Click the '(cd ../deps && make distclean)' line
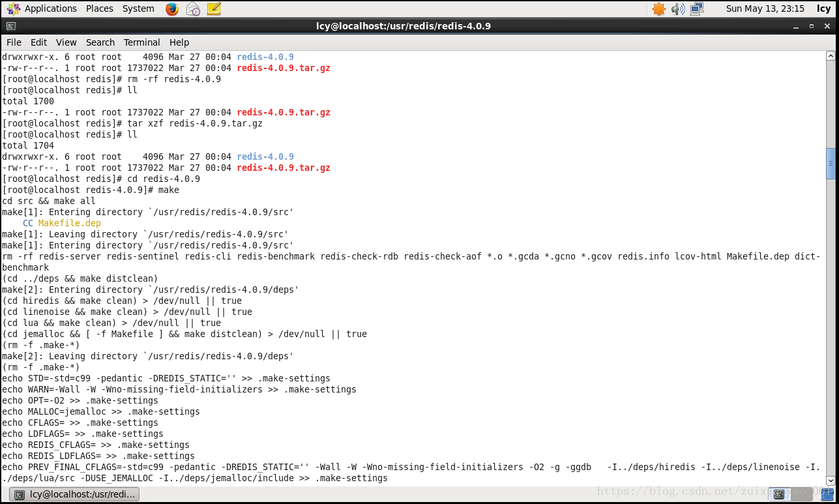839x504 pixels. (80, 278)
